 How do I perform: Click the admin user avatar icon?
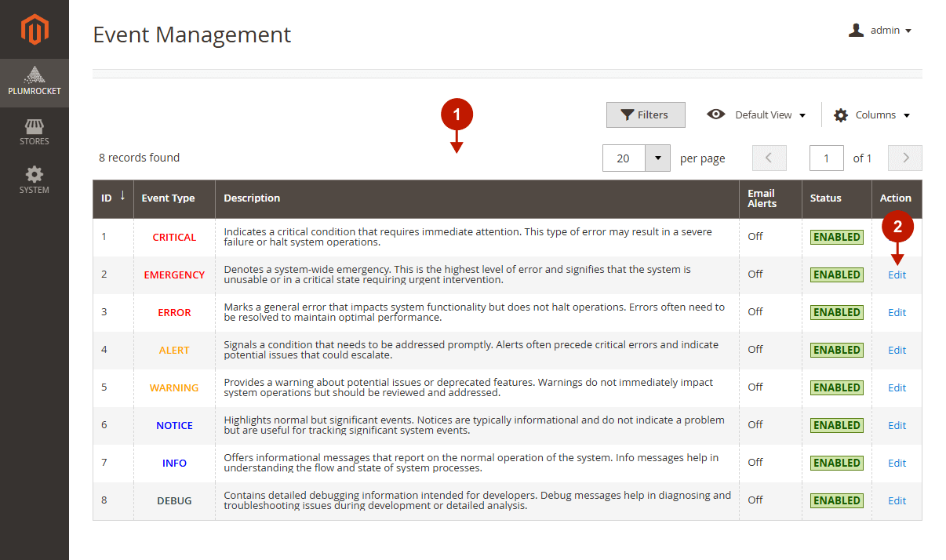click(x=856, y=31)
